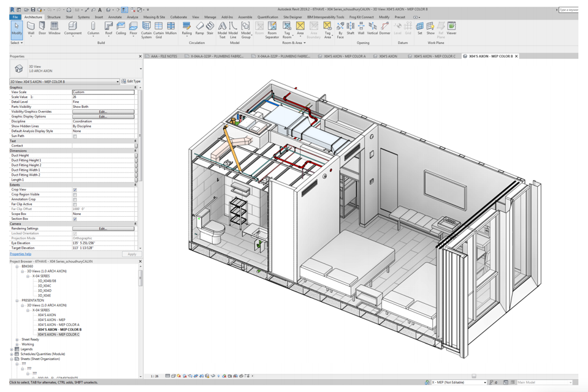
Task: Activate the Railing tool
Action: (x=187, y=29)
